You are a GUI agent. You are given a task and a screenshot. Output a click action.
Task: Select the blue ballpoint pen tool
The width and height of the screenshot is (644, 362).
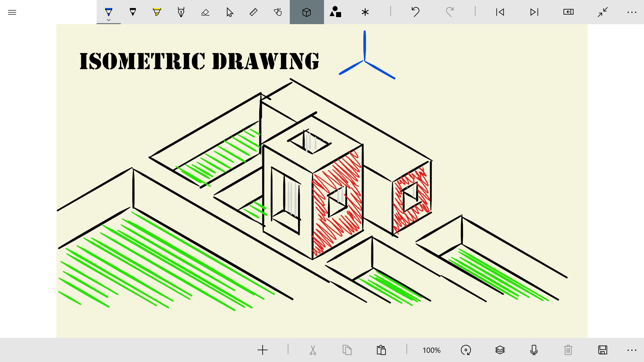[108, 12]
